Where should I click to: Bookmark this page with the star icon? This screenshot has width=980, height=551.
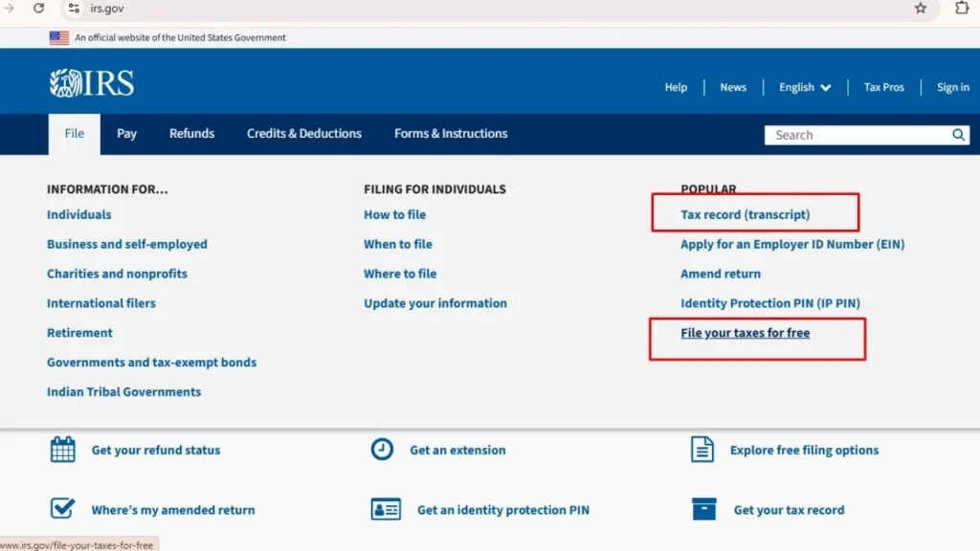[x=921, y=8]
